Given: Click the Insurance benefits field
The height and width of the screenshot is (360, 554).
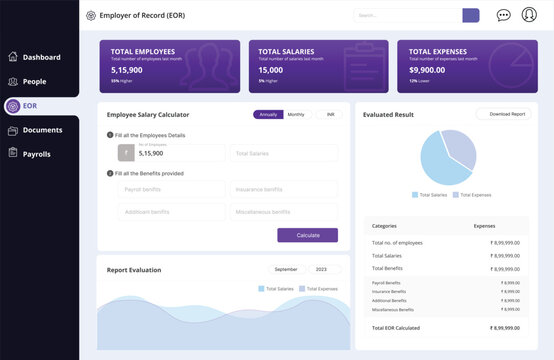Looking at the screenshot, I should (x=284, y=189).
